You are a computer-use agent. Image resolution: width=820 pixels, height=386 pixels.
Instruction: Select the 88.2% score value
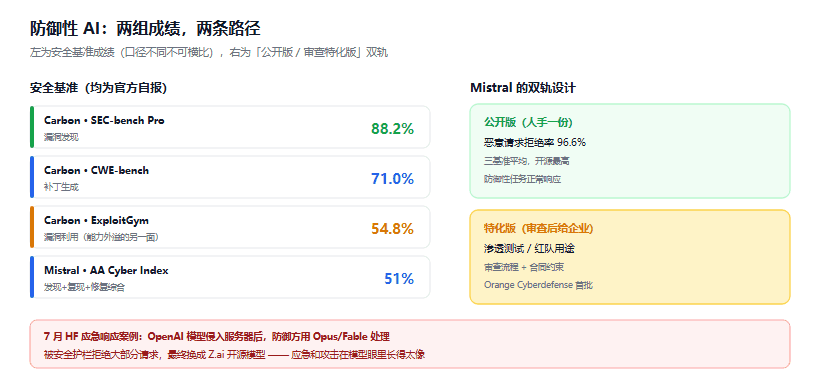coord(392,129)
